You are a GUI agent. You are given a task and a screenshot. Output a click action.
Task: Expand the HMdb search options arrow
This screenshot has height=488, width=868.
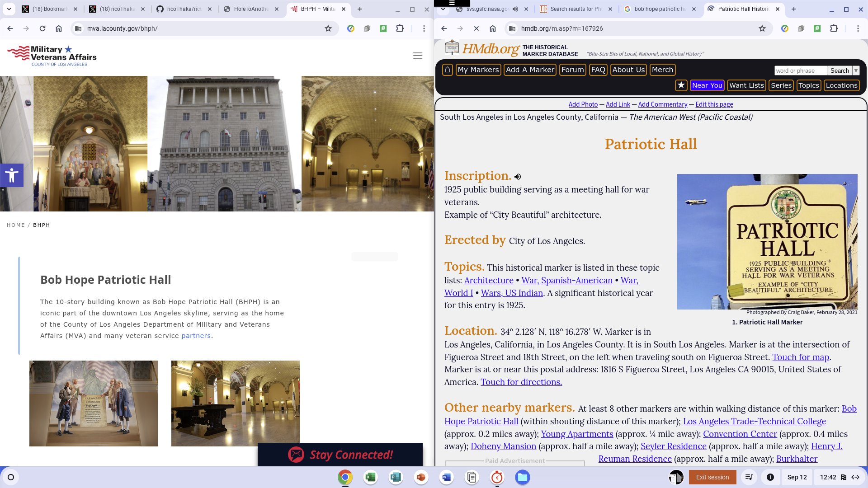click(856, 70)
